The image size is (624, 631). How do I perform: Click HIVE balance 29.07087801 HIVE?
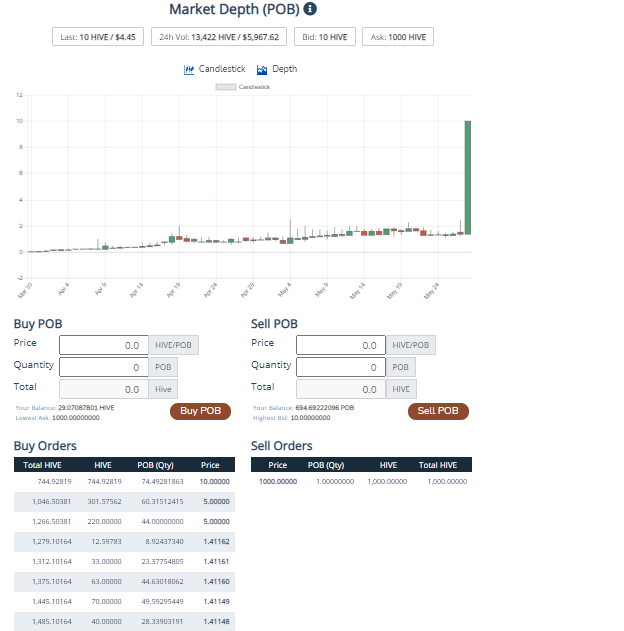point(86,408)
